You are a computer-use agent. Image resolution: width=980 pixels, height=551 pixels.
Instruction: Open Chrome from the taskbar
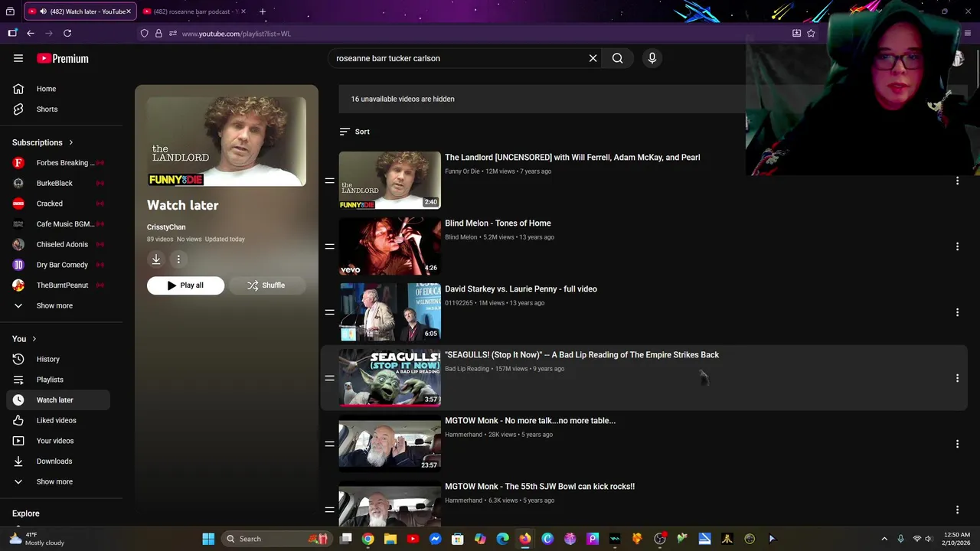tap(368, 539)
